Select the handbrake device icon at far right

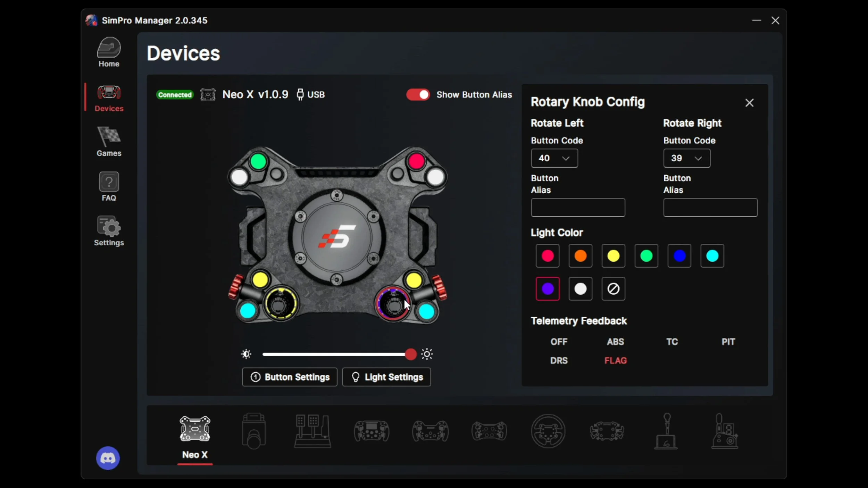725,431
